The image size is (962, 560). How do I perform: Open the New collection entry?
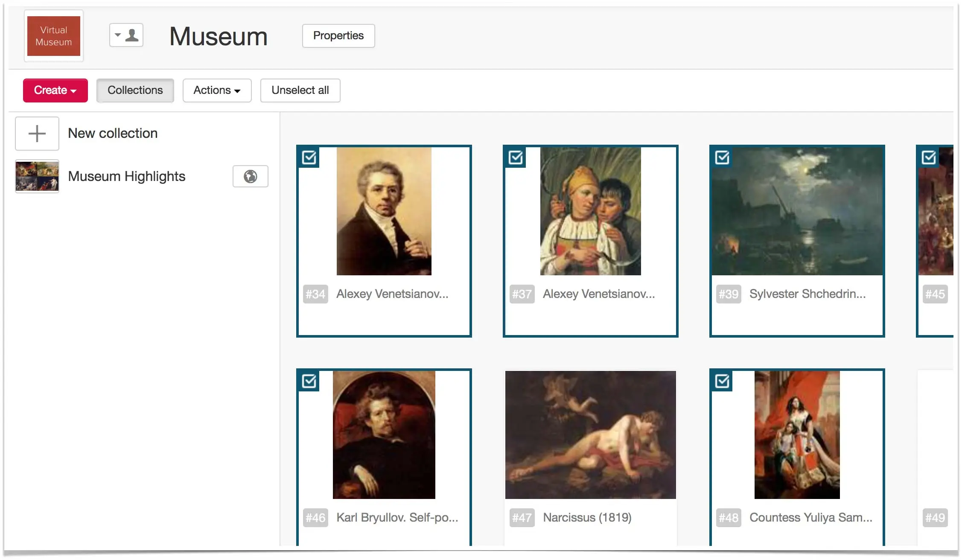coord(113,134)
